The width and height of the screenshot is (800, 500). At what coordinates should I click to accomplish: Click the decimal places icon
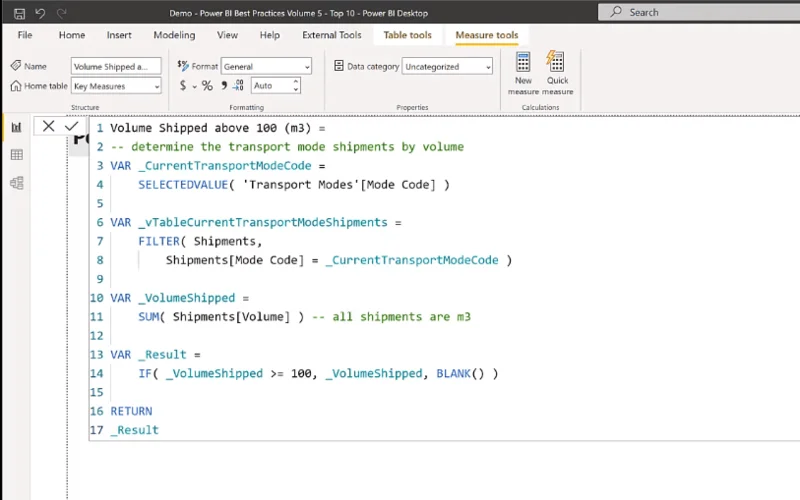point(239,85)
